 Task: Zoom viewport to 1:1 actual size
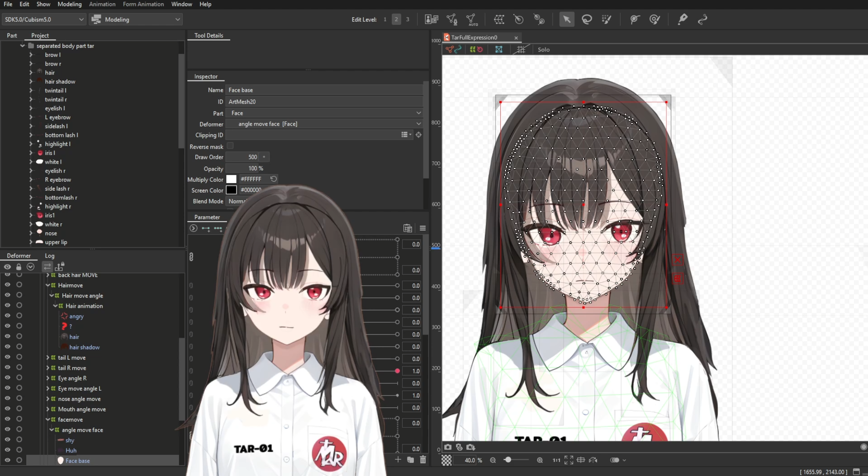(556, 460)
